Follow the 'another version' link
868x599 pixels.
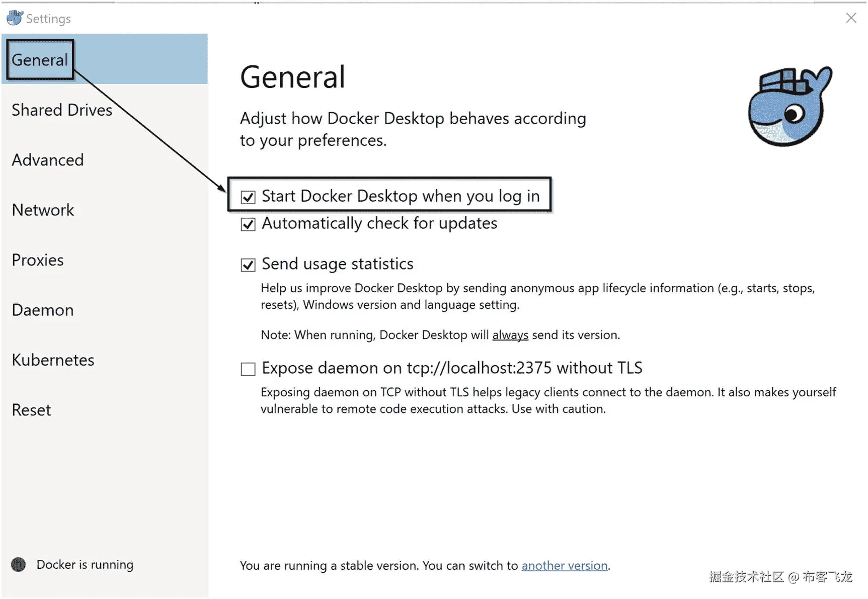tap(565, 565)
